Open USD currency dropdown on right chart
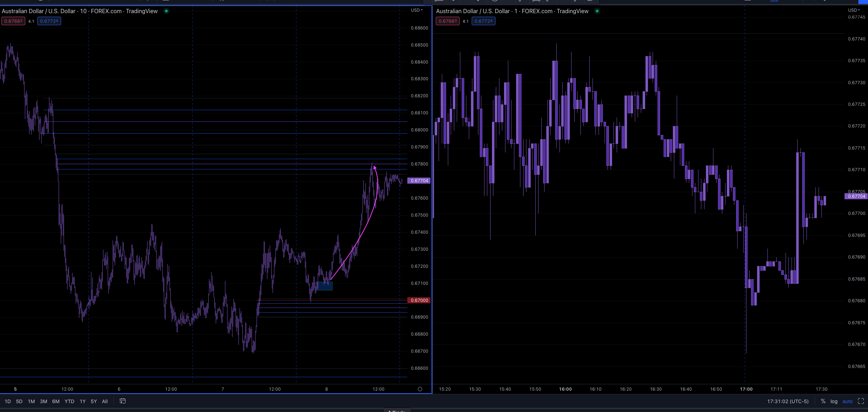The width and height of the screenshot is (868, 412). click(x=854, y=10)
